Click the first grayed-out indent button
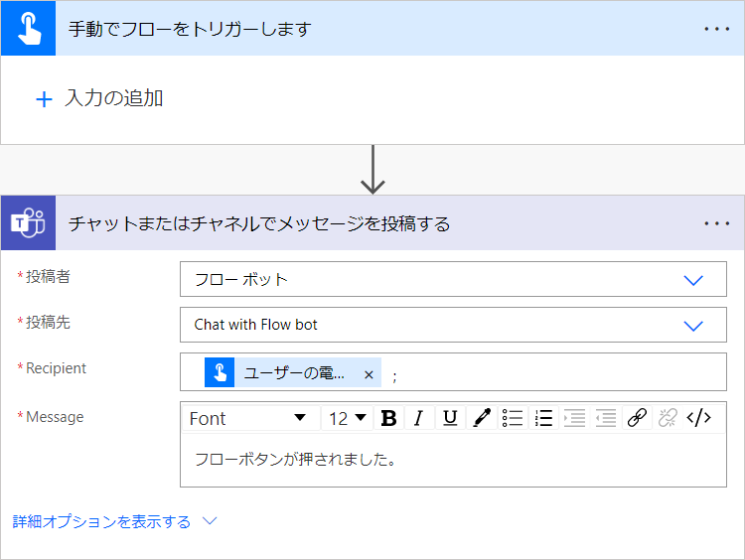This screenshot has width=745, height=560. [574, 418]
